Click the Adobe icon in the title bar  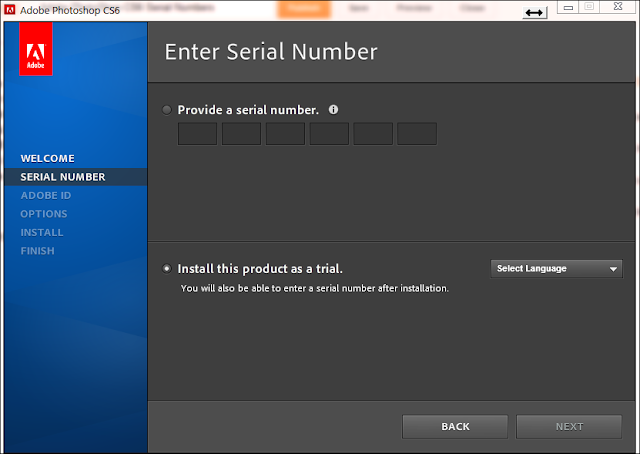[10, 9]
